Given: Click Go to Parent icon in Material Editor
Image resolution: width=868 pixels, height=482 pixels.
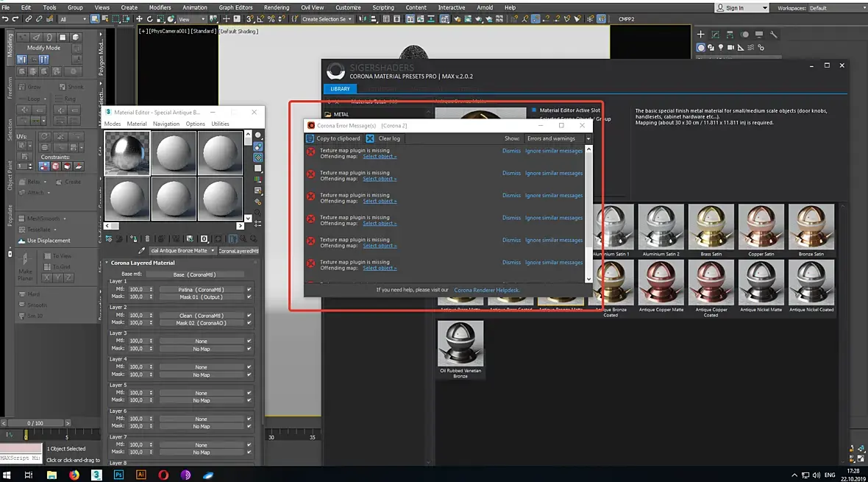Looking at the screenshot, I should pos(243,238).
